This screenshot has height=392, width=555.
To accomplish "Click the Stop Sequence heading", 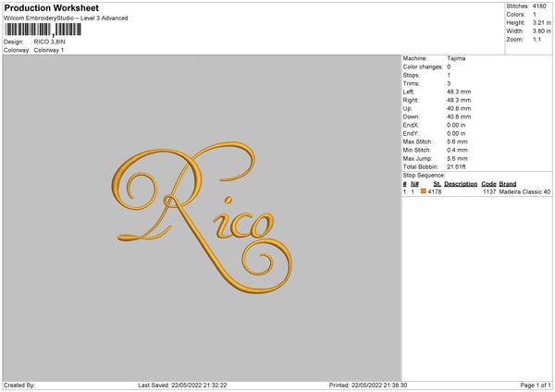I will tap(424, 175).
